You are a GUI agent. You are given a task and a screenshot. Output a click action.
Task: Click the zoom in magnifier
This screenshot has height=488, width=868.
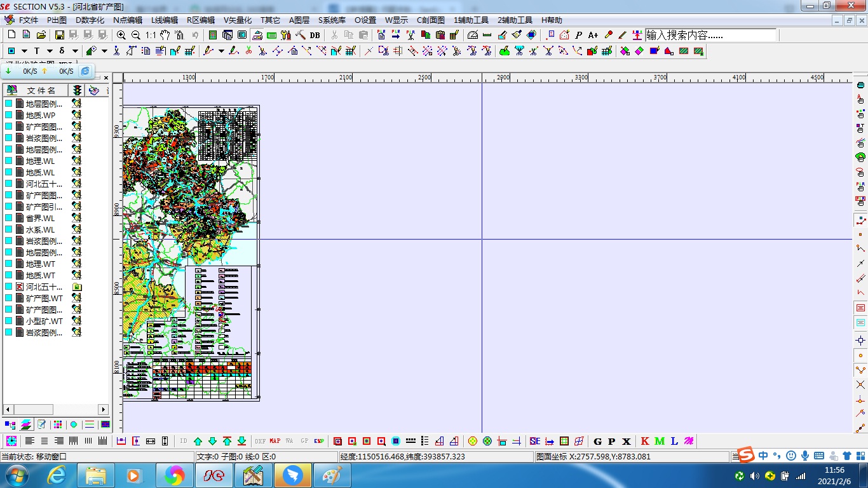tap(121, 35)
